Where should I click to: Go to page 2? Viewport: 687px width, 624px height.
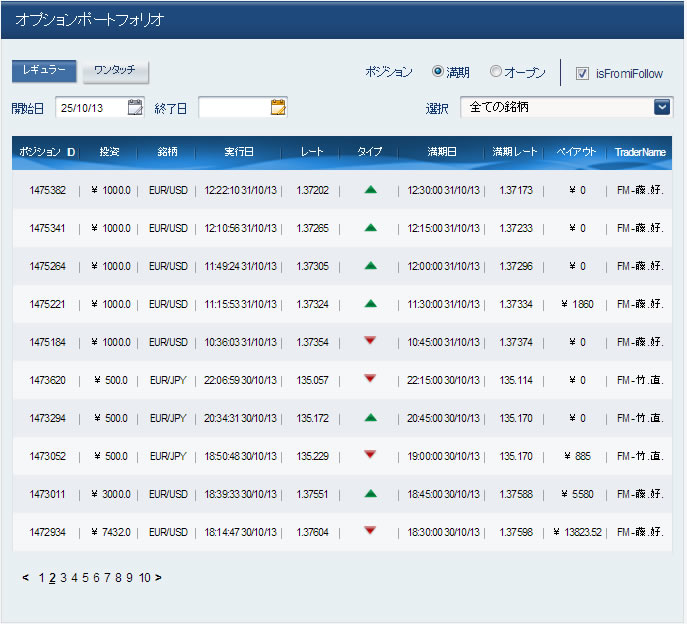click(52, 578)
